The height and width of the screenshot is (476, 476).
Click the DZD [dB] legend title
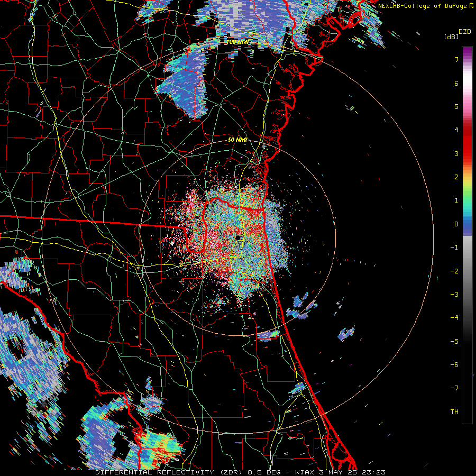pos(457,34)
